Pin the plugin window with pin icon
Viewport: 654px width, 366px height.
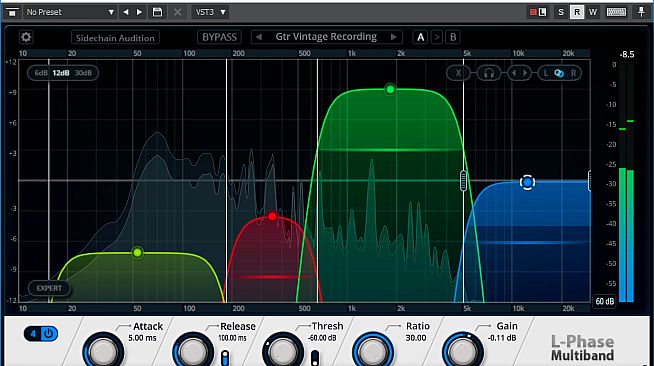641,12
